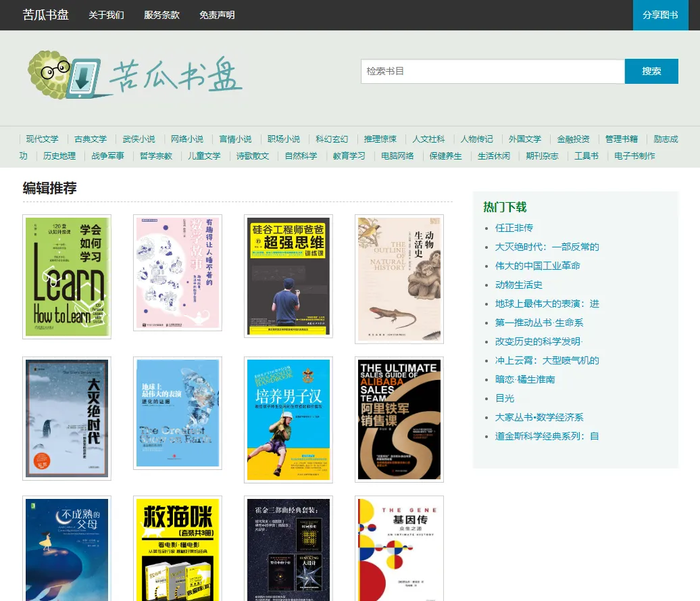Open the 救猫咪 book cover
Viewport: 700px width, 601px height.
point(178,549)
